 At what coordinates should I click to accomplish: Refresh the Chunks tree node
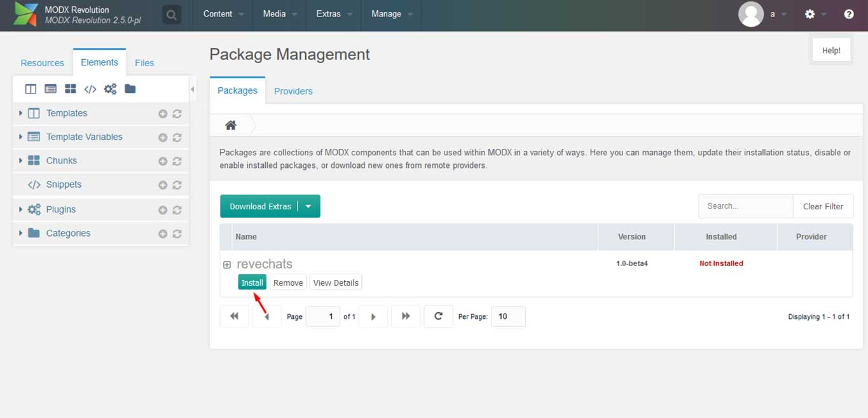(x=177, y=162)
